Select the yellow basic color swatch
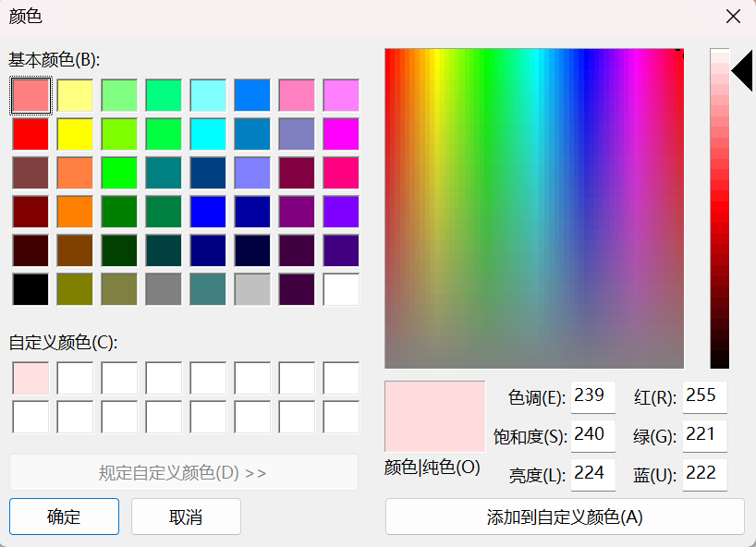This screenshot has height=547, width=756. pyautogui.click(x=75, y=133)
